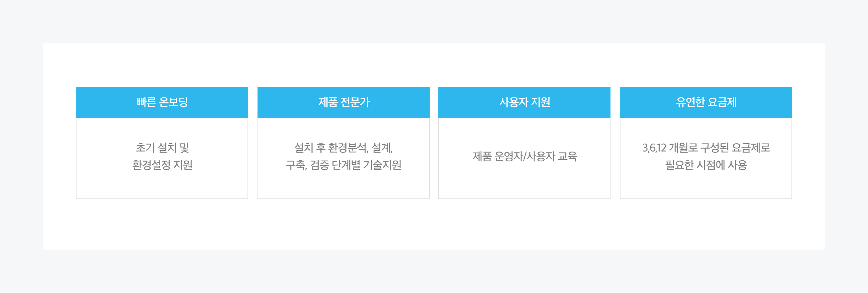Click the word 설계 in second card

tap(382, 148)
